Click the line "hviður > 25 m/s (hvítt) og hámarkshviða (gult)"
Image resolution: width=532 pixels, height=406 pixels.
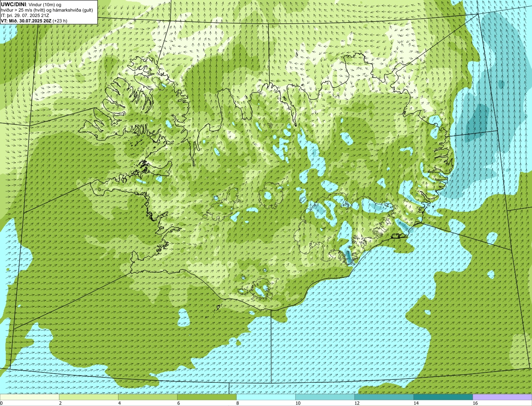pyautogui.click(x=47, y=10)
